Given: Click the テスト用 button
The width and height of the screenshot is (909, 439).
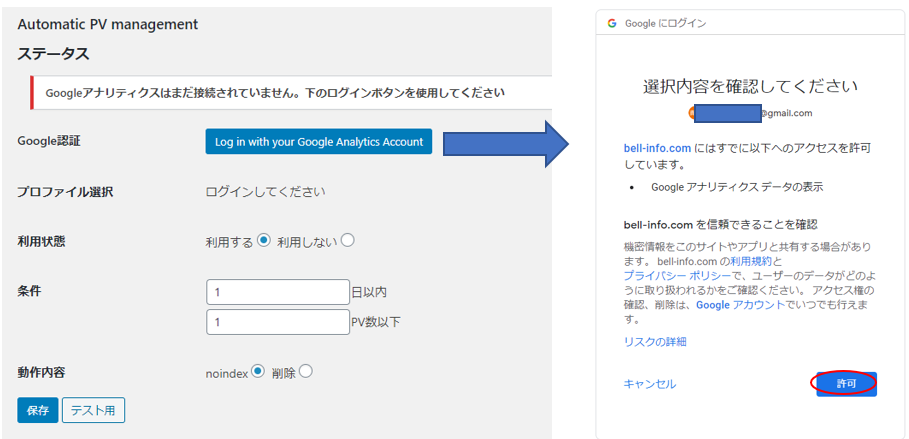Looking at the screenshot, I should (93, 410).
